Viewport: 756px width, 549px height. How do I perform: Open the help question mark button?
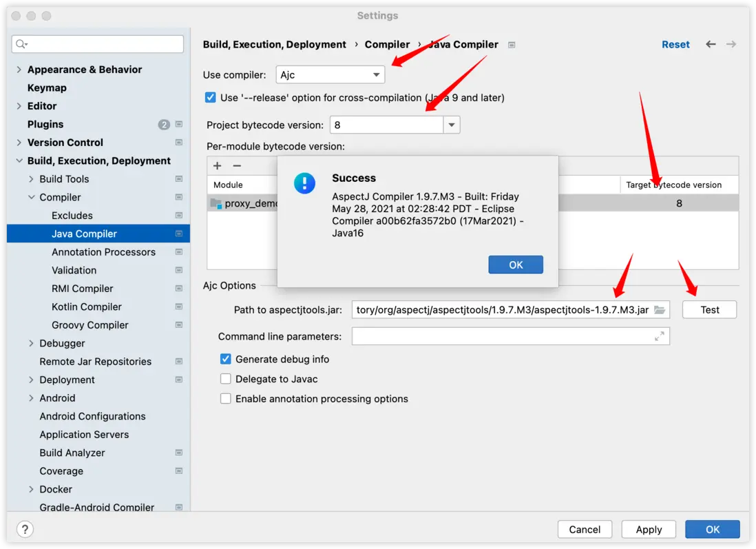(x=25, y=529)
